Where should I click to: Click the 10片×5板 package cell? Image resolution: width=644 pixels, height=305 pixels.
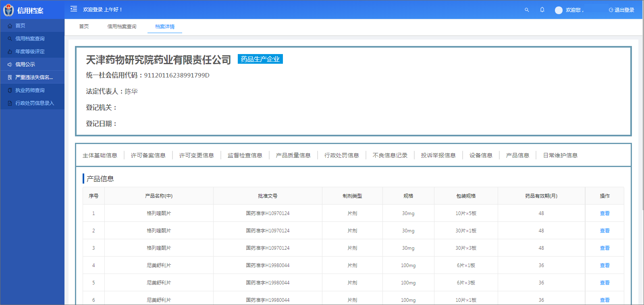[x=466, y=213]
